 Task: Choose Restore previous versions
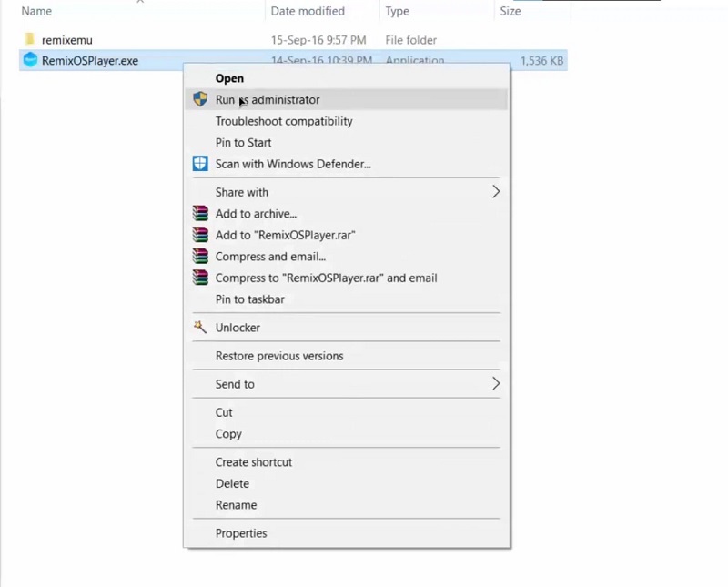point(279,356)
